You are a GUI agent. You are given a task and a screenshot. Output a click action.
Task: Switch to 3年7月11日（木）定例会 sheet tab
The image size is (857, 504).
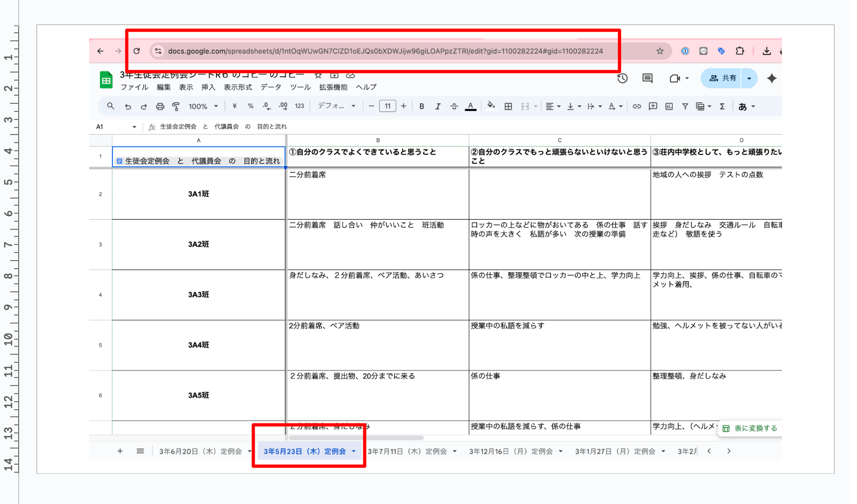(x=407, y=452)
